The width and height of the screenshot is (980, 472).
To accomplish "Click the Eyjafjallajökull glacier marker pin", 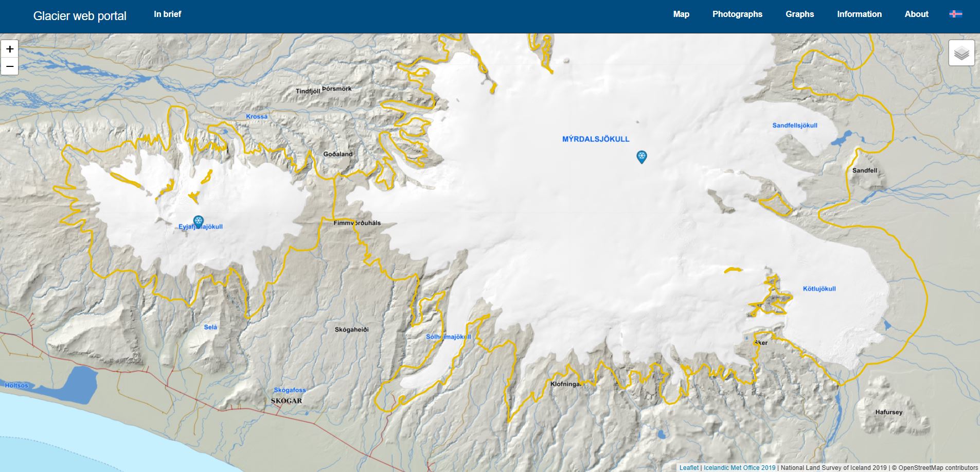I will (x=198, y=221).
